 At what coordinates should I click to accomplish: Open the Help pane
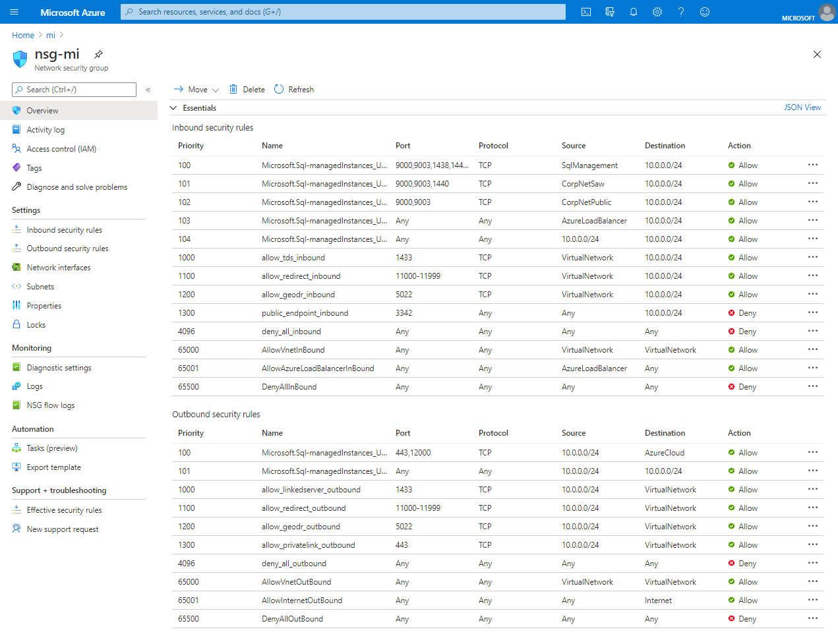681,11
